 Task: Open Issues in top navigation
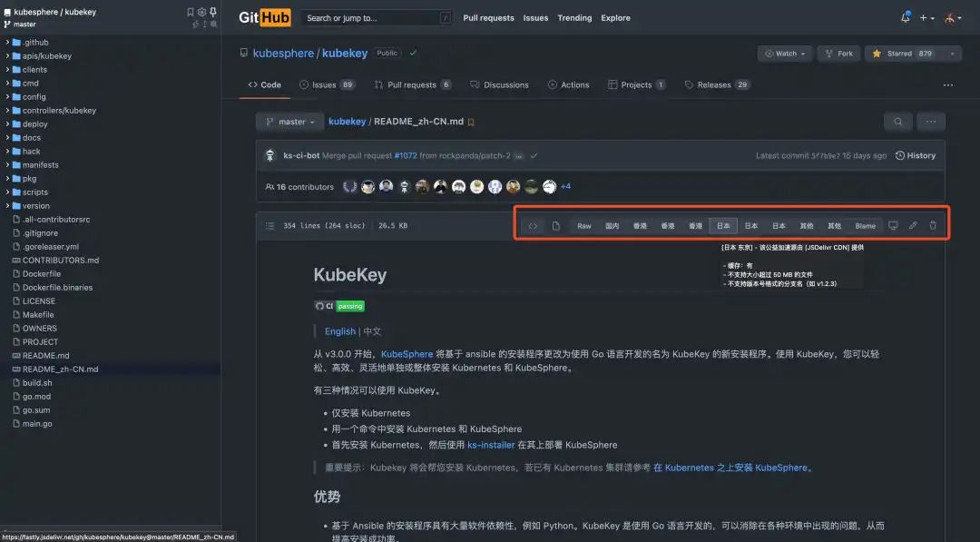pos(535,18)
